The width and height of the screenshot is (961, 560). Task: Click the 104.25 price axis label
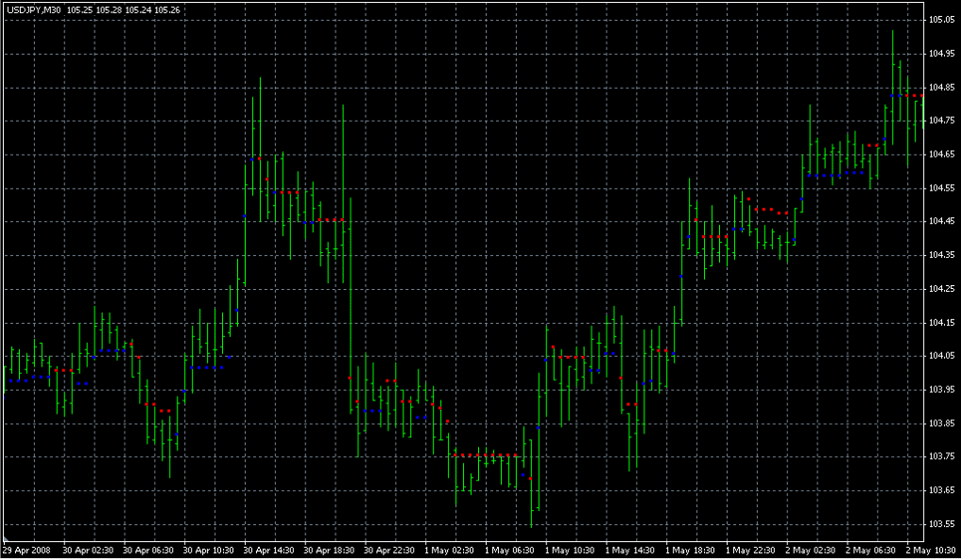[941, 289]
